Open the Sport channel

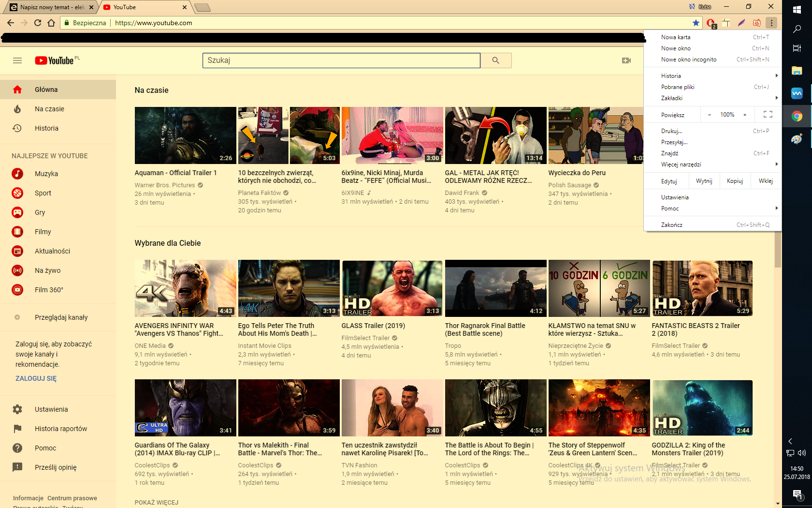pos(58,193)
